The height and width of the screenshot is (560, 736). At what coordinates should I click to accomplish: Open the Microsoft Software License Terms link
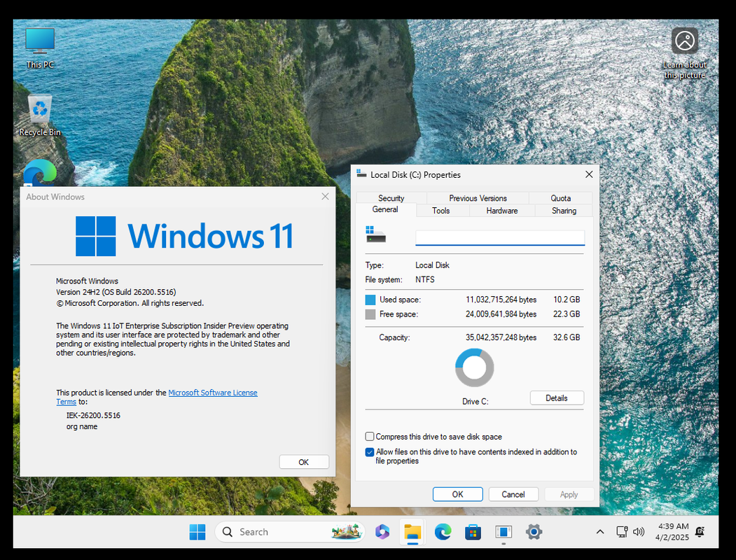[213, 393]
